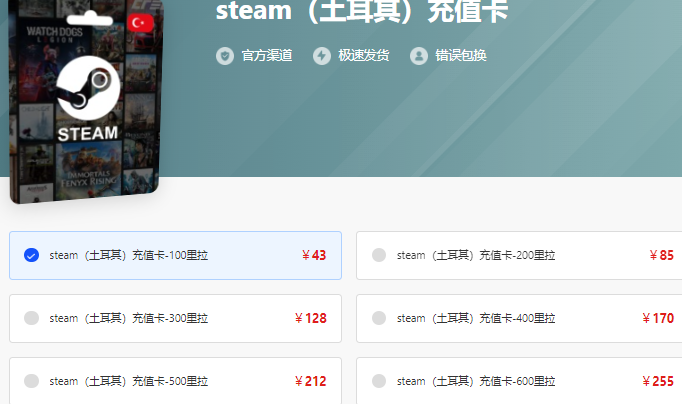Click the ¥43 price on the 100 lira option
The image size is (682, 404).
(x=314, y=255)
